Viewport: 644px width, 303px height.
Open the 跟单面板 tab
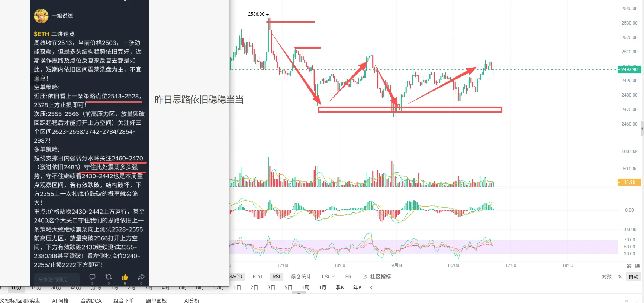pyautogui.click(x=157, y=300)
